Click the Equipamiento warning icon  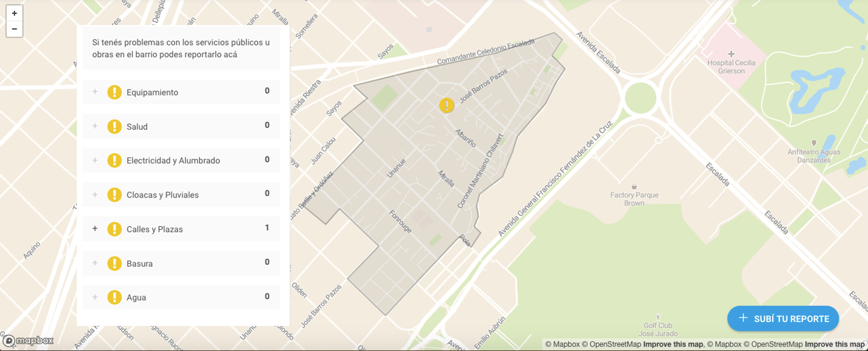115,92
